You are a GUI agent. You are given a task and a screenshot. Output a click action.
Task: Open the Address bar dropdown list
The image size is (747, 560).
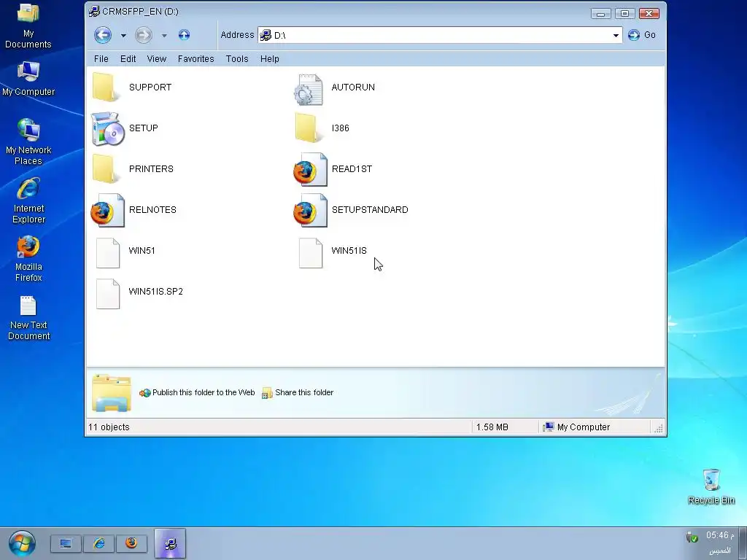616,35
